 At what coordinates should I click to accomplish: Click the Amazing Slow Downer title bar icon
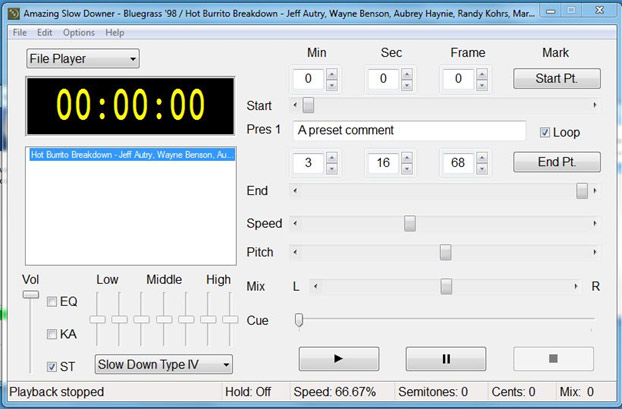(14, 13)
